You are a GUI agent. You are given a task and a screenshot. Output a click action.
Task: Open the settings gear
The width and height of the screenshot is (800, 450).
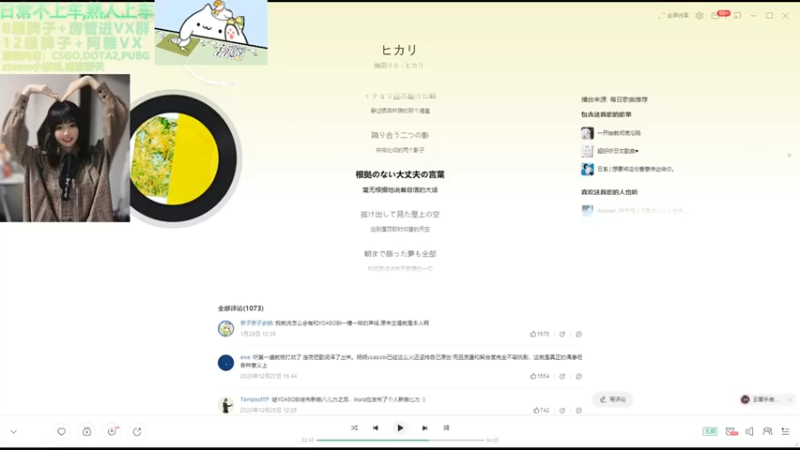tap(699, 16)
